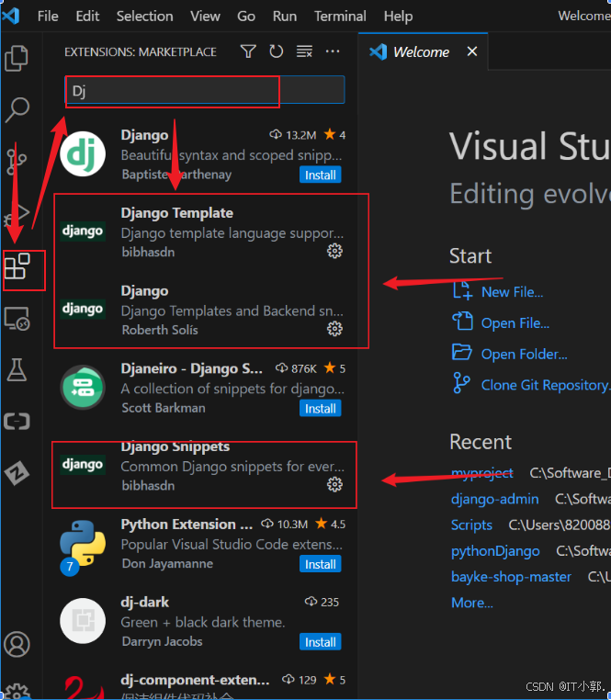Open the Explorer view in activity bar
This screenshot has width=611, height=700.
pyautogui.click(x=17, y=58)
